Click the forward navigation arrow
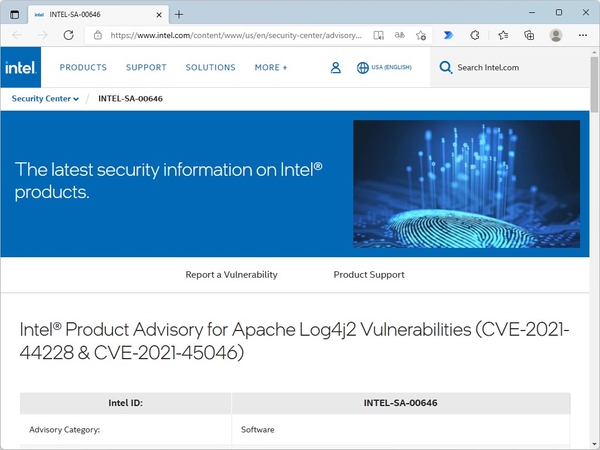Image resolution: width=600 pixels, height=450 pixels. coord(43,35)
